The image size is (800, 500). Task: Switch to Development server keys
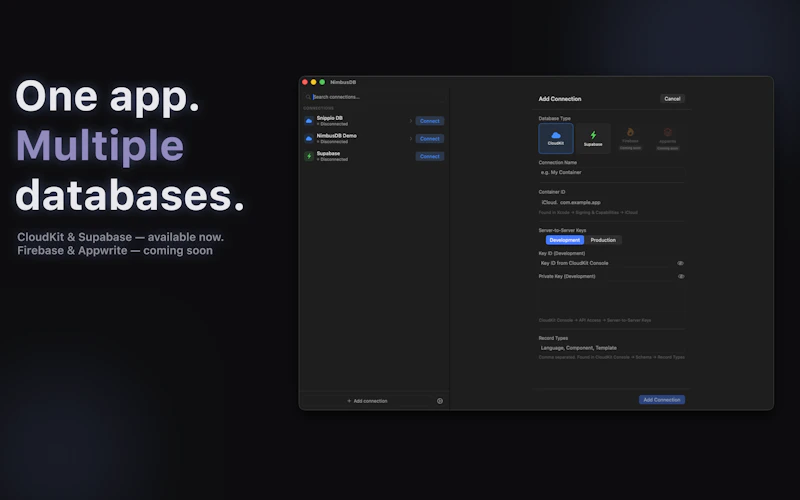[x=564, y=240]
